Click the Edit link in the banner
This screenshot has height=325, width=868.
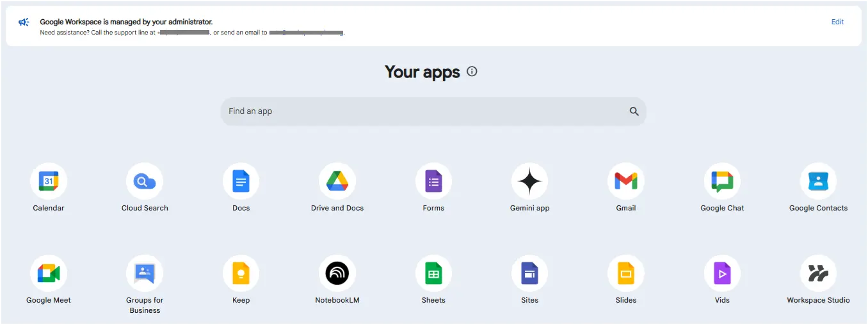[x=837, y=22]
